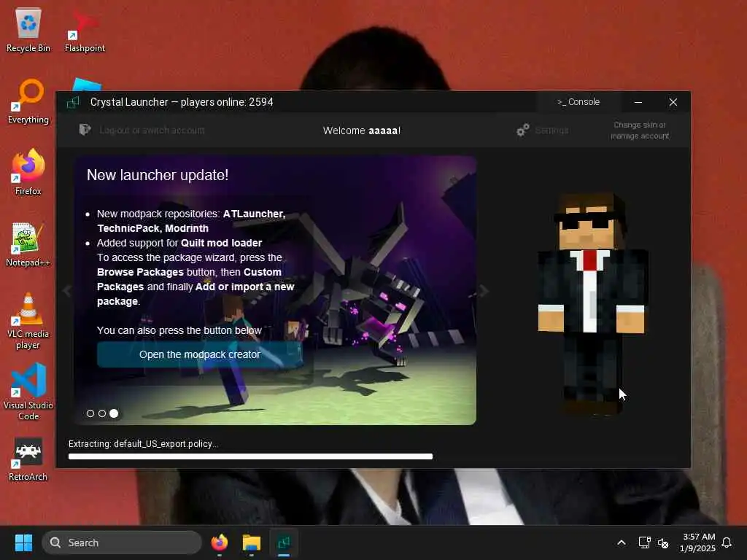Select the second news slide dot
The width and height of the screenshot is (747, 560).
102,413
